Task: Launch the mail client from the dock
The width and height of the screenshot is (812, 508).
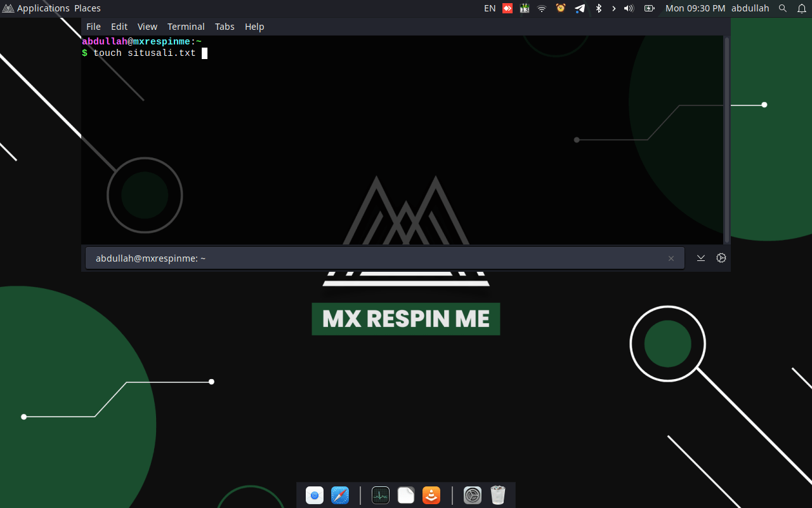Action: (x=315, y=495)
